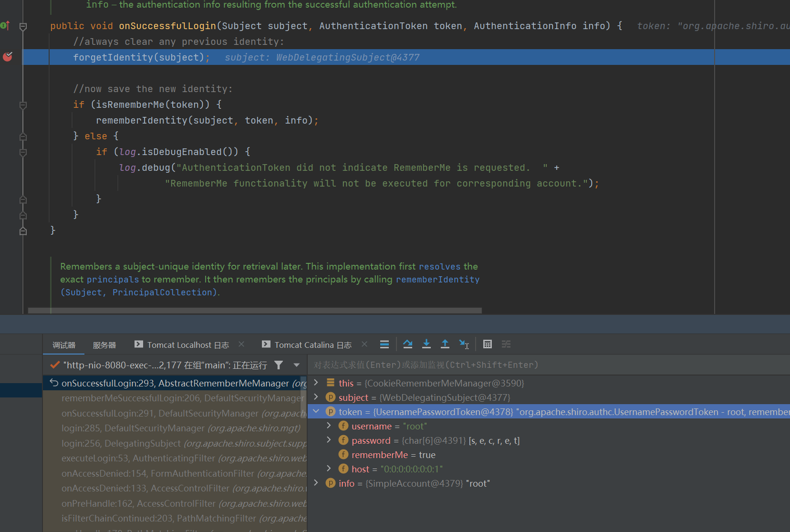Click the Run to Cursor icon
Image resolution: width=790 pixels, height=532 pixels.
point(464,344)
